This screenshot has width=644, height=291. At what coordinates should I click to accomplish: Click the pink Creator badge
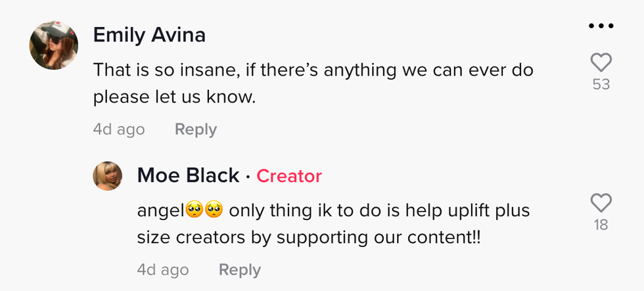tap(289, 176)
